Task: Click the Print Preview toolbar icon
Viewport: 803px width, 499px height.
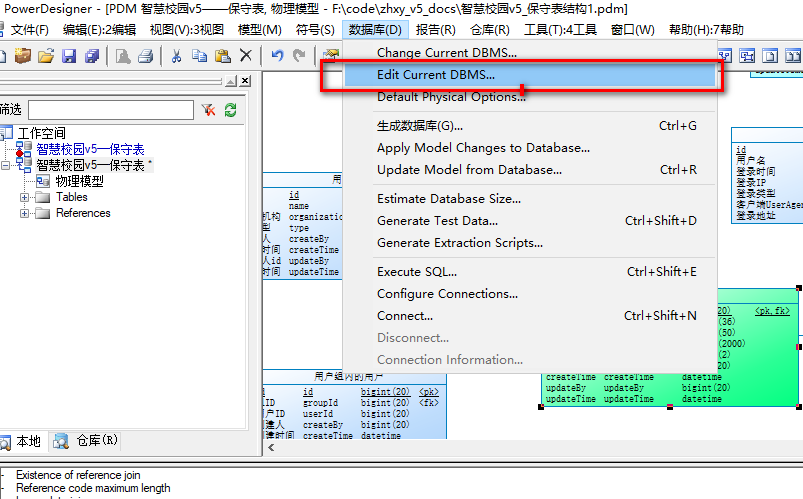Action: 123,55
